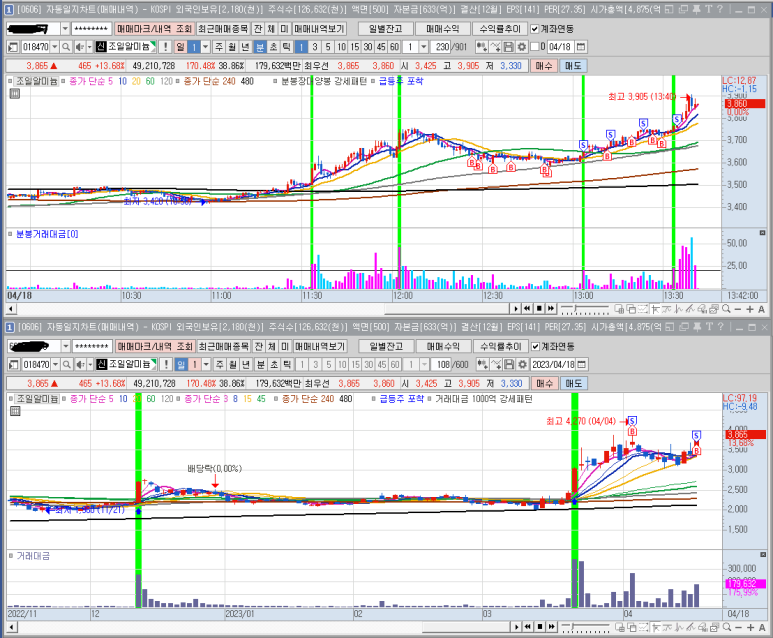Viewport: 773px width, 638px height.
Task: Expand stock code 018470 dropdown, bottom window
Action: tap(55, 364)
